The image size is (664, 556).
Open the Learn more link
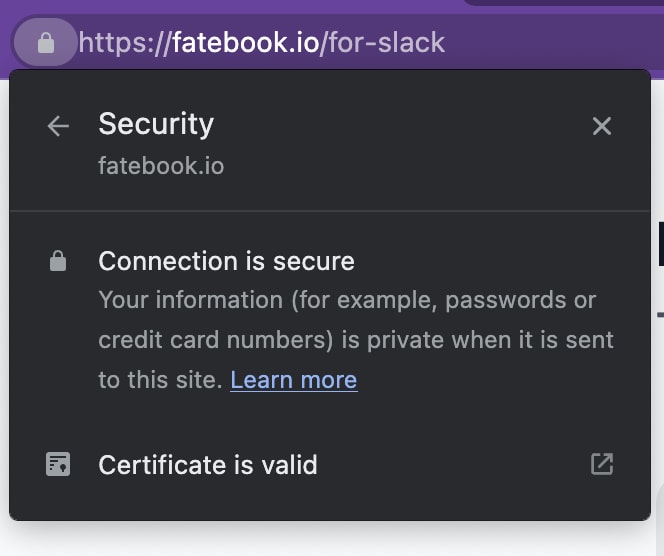(x=293, y=380)
